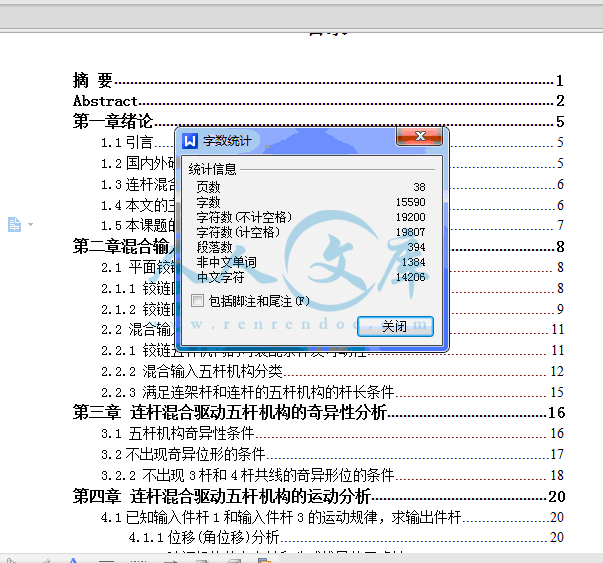
Task: Select the 非中文单词 value 1384
Action: click(413, 262)
